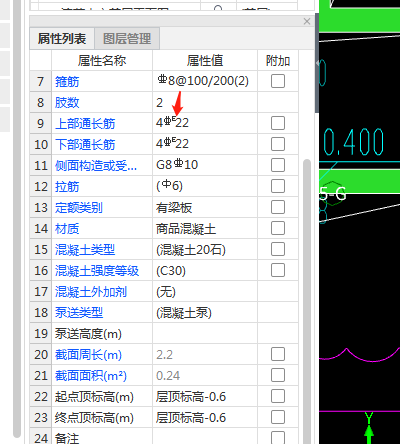Screen dimensions: 400x444
Task: Click the 截面周长(m) property name
Action: [88, 354]
